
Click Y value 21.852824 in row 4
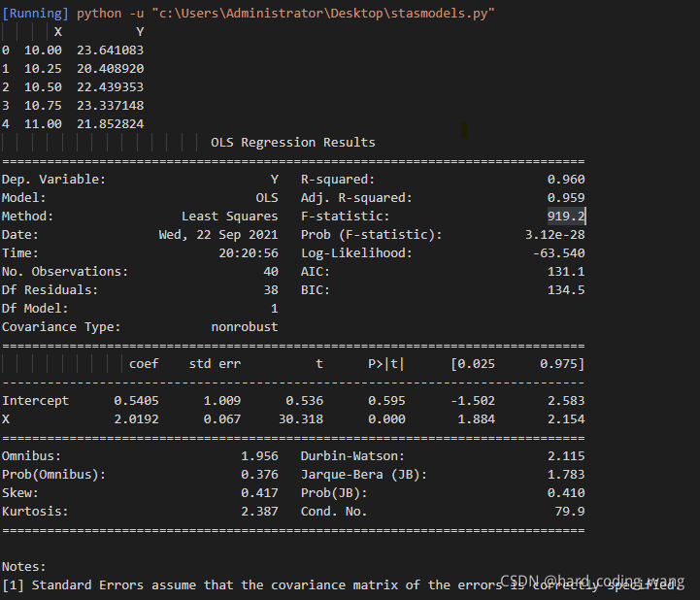pyautogui.click(x=111, y=123)
